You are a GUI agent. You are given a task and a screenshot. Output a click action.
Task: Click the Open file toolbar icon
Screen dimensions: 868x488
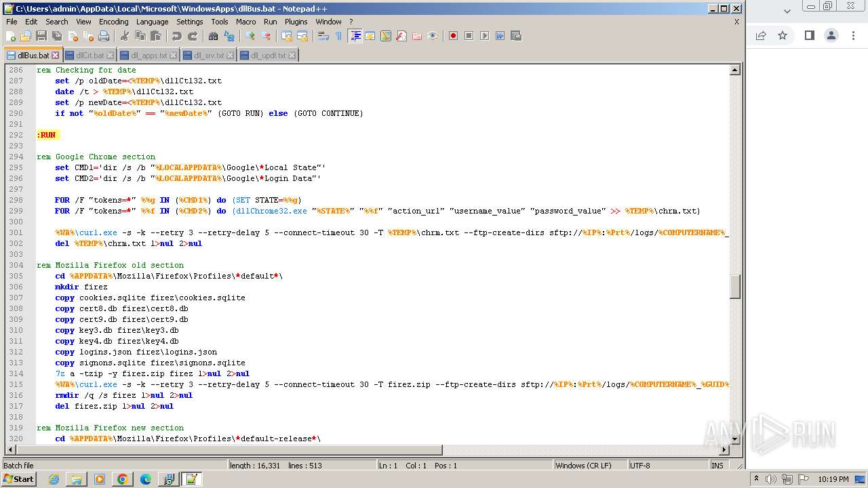[26, 36]
